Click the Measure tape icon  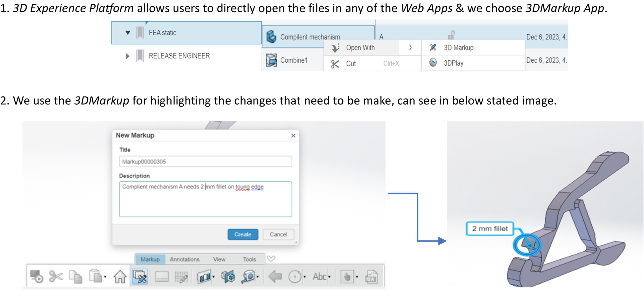click(248, 277)
